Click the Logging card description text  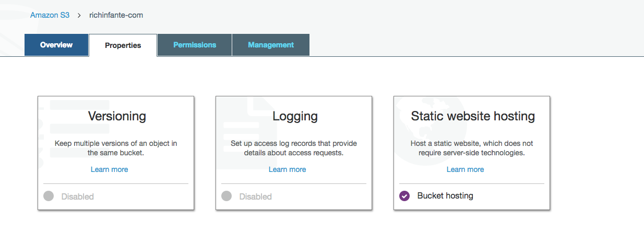(294, 148)
